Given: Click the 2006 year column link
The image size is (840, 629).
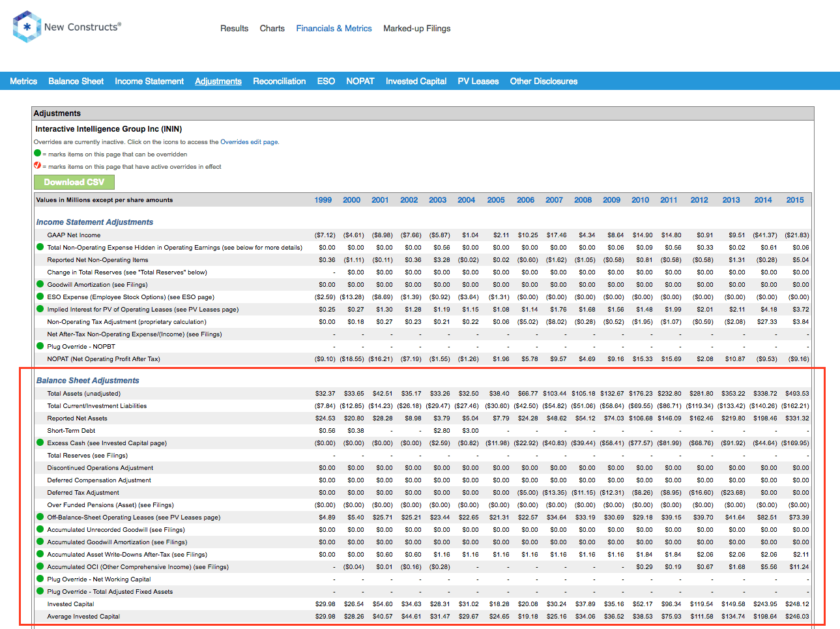Looking at the screenshot, I should click(526, 200).
